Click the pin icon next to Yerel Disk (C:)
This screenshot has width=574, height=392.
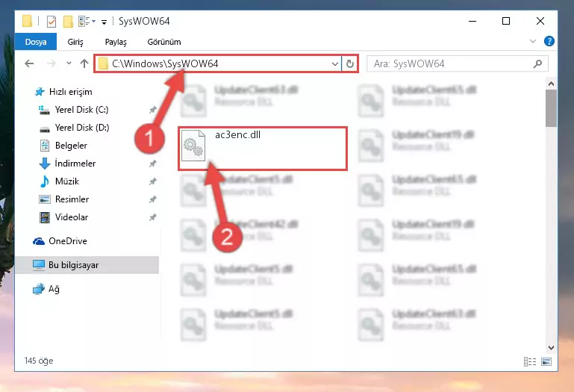[x=153, y=110]
